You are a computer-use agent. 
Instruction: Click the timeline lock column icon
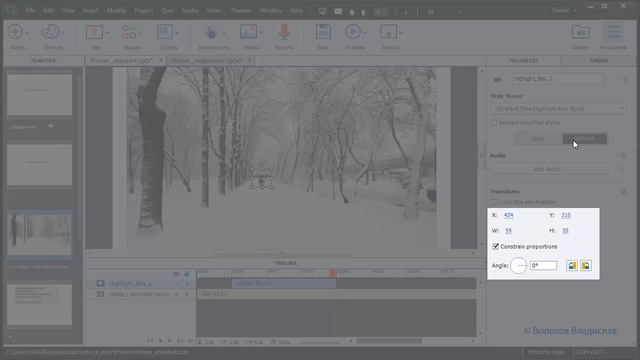pos(187,274)
